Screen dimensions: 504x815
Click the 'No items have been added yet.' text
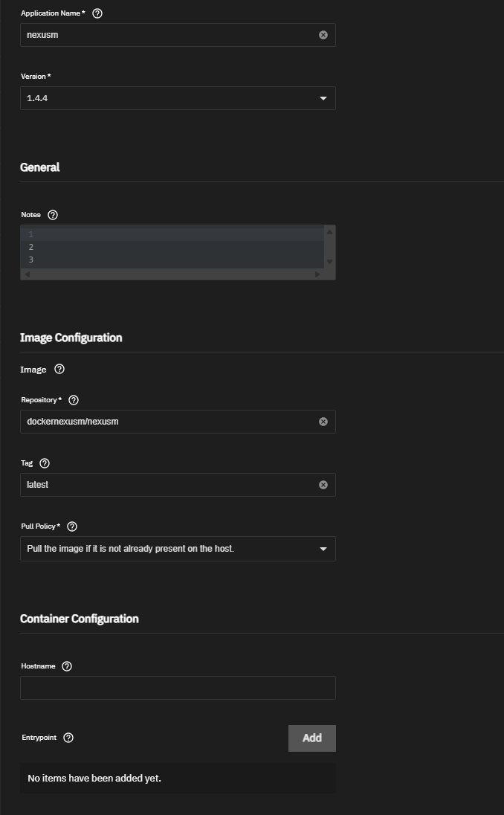(94, 778)
